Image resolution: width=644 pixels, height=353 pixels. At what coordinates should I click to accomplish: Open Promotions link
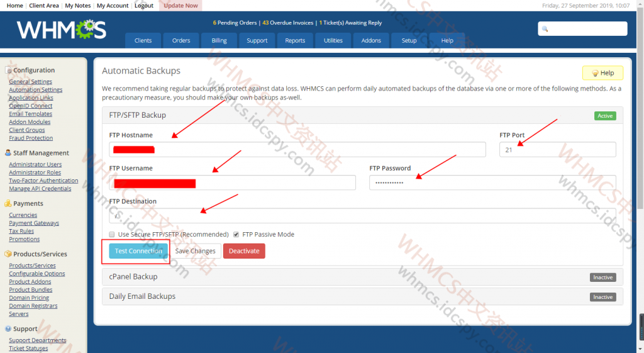tap(25, 239)
